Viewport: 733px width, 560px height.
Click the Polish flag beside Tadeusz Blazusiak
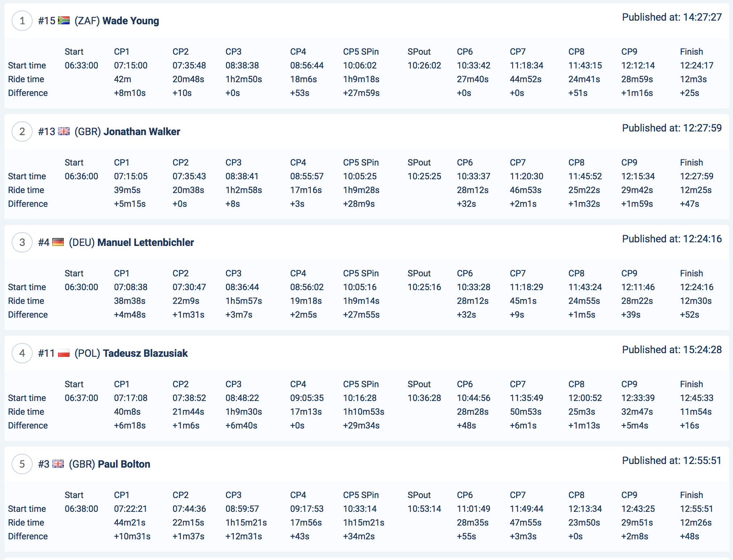click(64, 353)
